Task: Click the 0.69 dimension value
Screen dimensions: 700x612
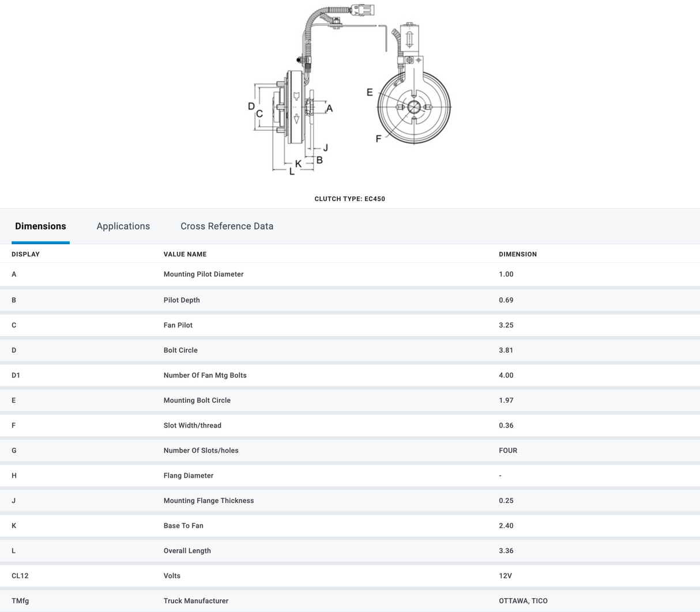Action: click(506, 300)
